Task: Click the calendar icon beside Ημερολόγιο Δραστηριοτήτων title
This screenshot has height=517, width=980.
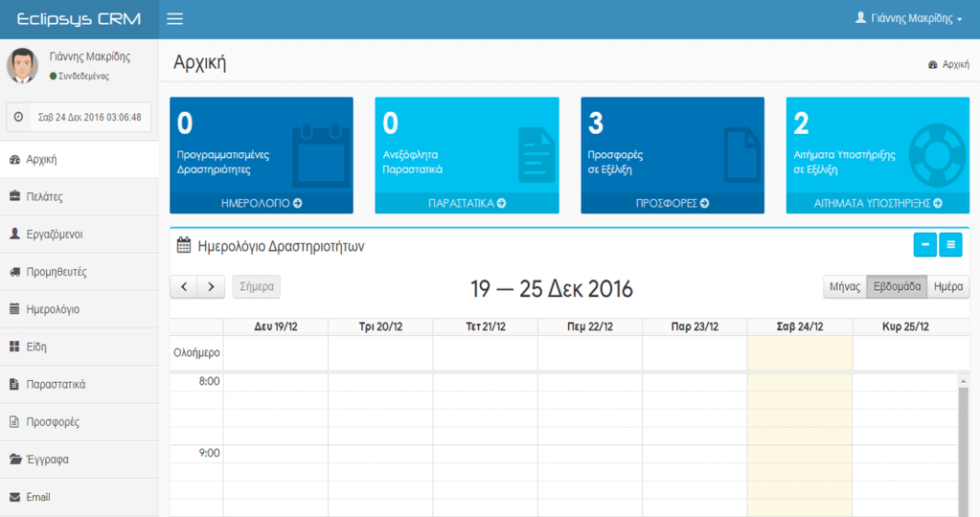Action: click(x=184, y=245)
